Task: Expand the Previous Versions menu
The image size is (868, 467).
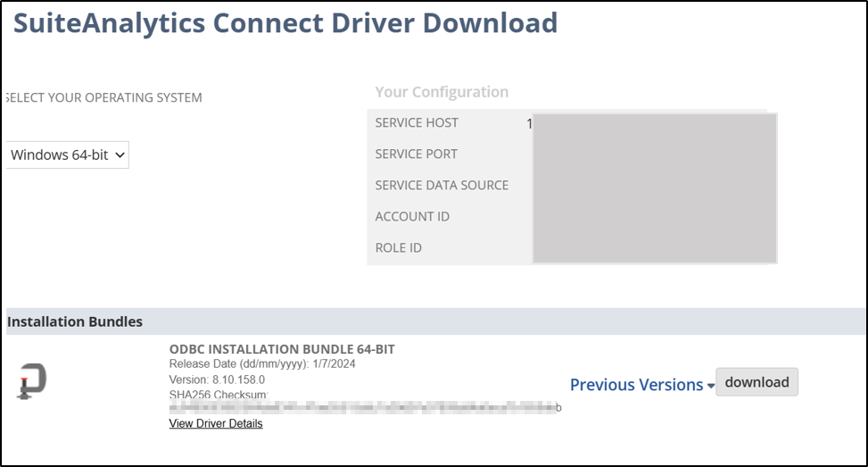Action: [x=642, y=385]
